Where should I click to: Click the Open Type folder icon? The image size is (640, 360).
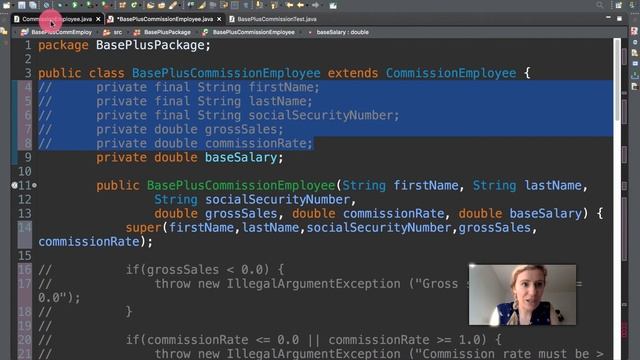pyautogui.click(x=150, y=5)
